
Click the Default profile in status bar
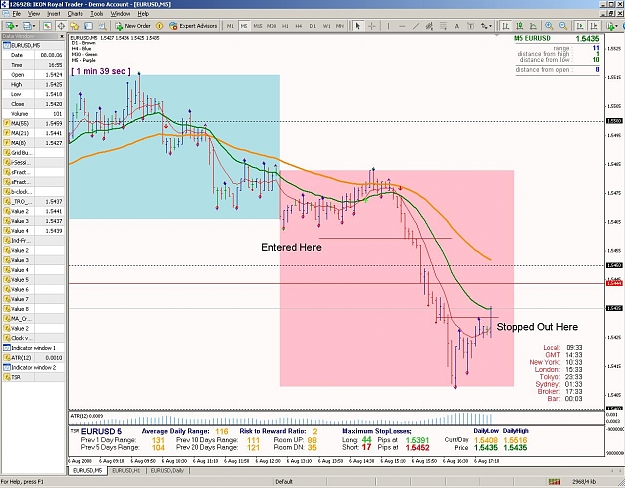pyautogui.click(x=284, y=482)
